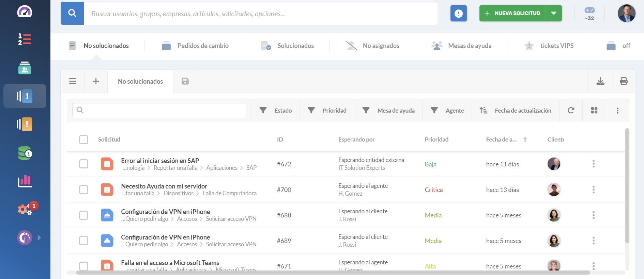644x279 pixels.
Task: Focus the list search field
Action: point(159,110)
